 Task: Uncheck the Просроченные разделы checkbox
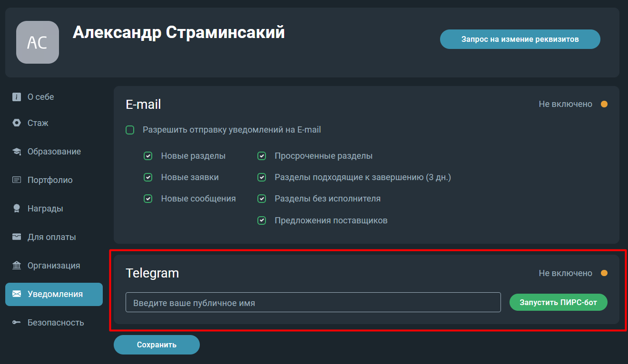262,156
